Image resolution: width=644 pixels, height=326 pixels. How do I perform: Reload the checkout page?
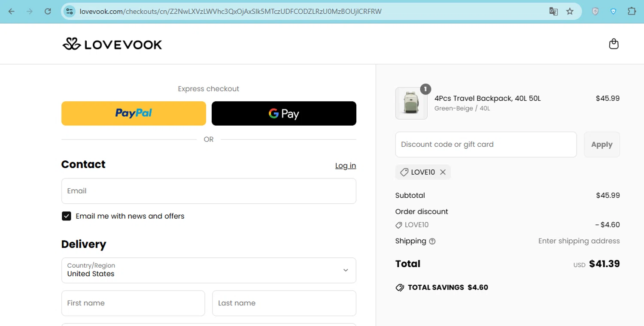point(48,12)
